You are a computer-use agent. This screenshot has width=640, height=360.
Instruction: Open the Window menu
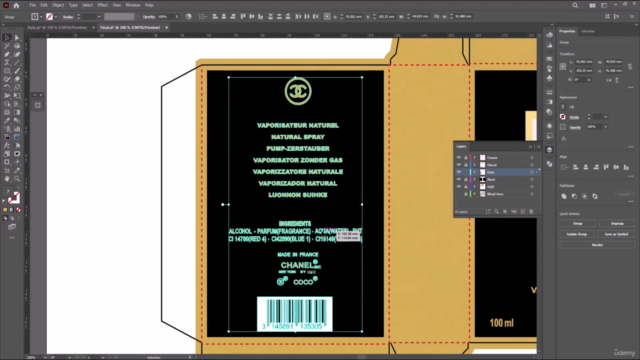pos(133,5)
